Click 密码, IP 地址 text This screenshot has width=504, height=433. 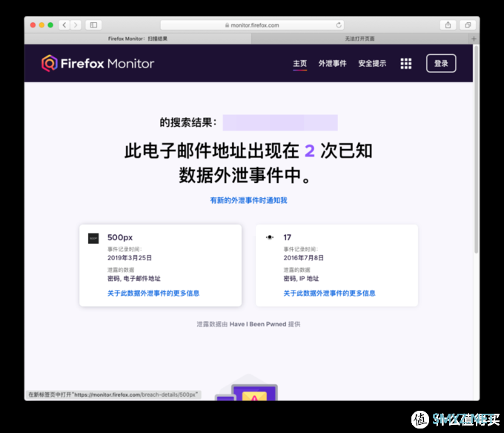[x=301, y=278]
